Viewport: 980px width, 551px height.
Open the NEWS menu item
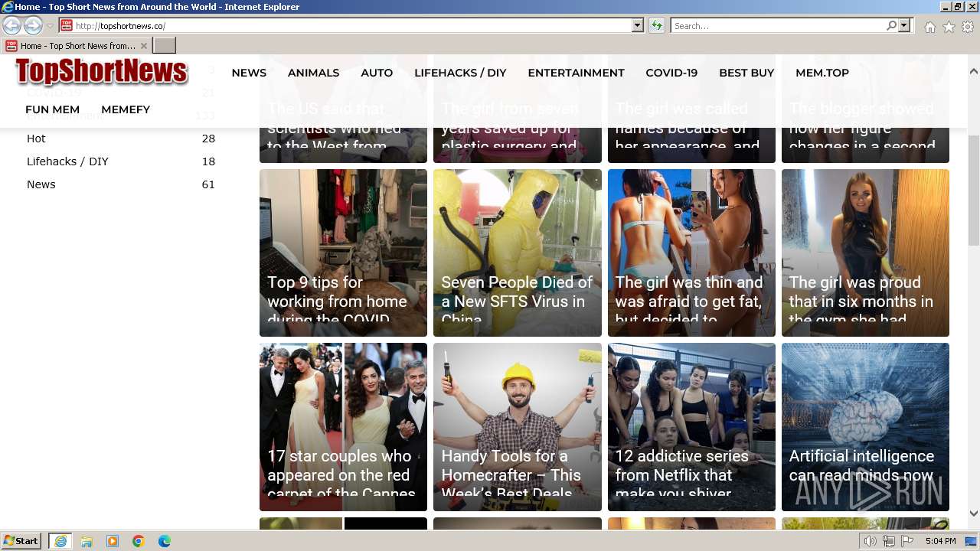coord(249,73)
